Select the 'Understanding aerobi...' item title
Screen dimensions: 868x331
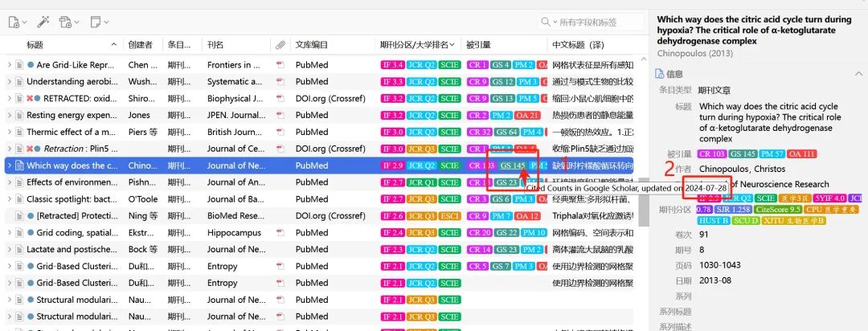72,81
